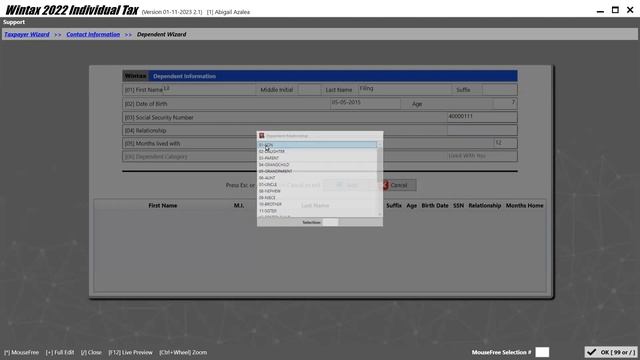Screen dimensions: 640x360
Task: Click the Birth Date column header
Action: pyautogui.click(x=435, y=205)
